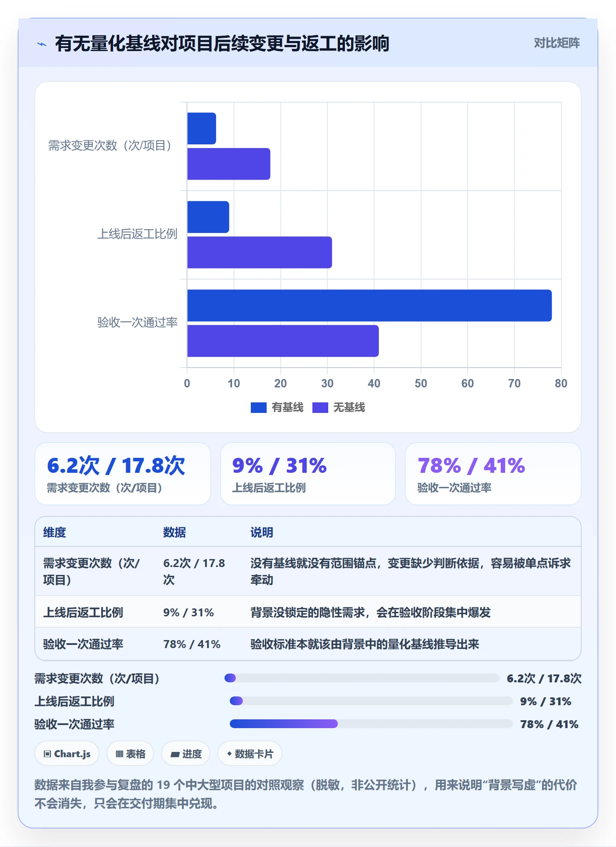Click the 6.2次 / 17.8次 data card value

tap(116, 466)
